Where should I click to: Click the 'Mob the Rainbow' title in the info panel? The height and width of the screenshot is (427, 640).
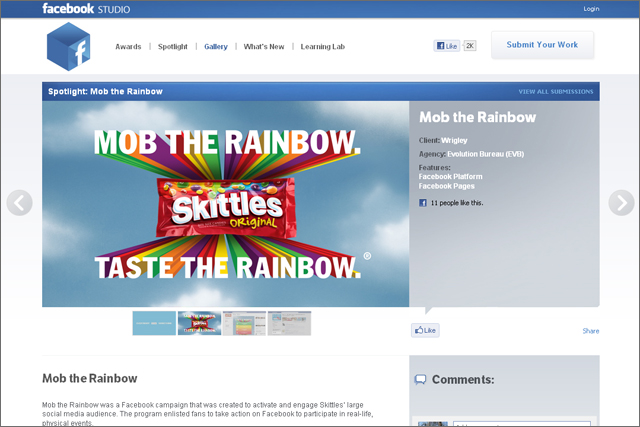[478, 117]
